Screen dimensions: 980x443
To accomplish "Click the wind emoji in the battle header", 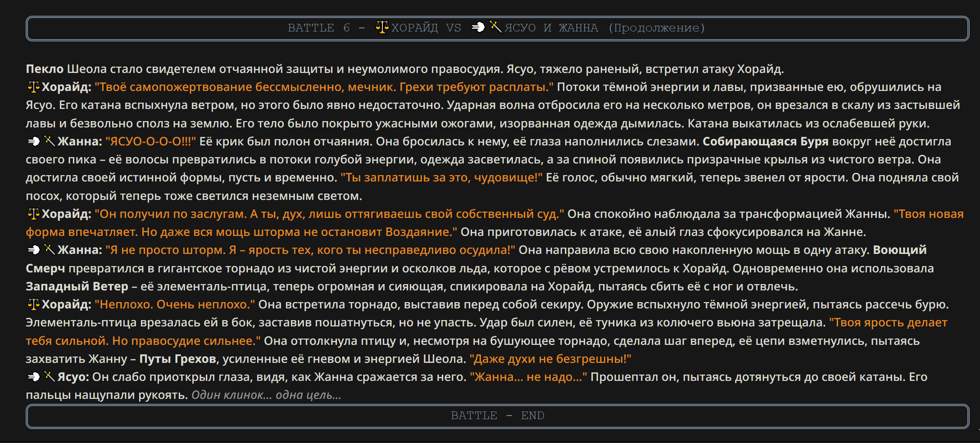I will 478,27.
